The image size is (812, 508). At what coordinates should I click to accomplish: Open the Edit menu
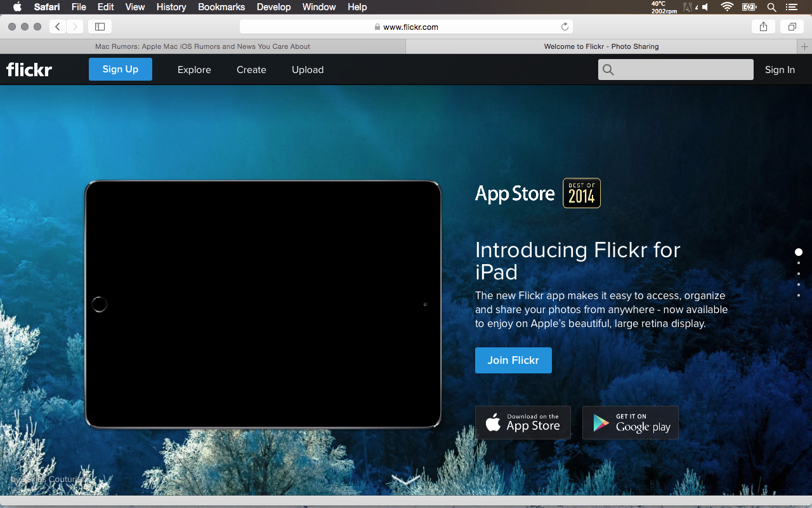(106, 7)
